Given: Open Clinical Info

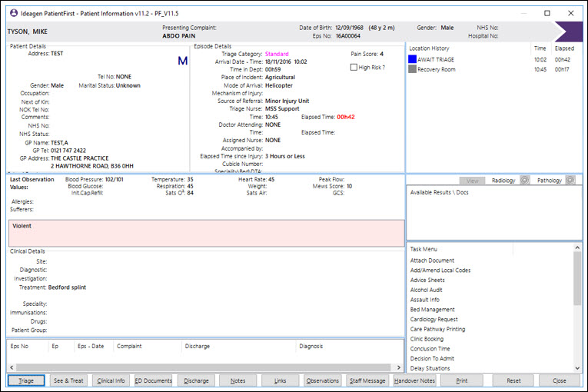Looking at the screenshot, I should pos(111,380).
